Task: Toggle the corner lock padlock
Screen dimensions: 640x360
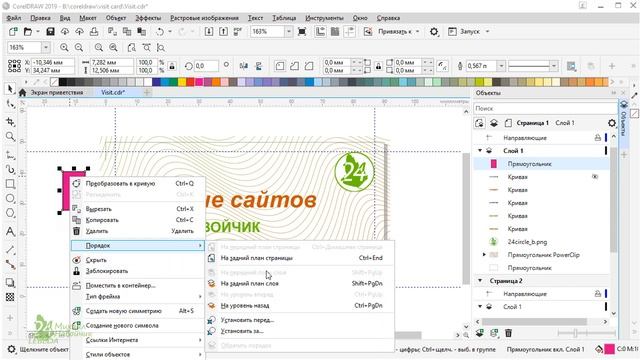Action: coord(378,66)
